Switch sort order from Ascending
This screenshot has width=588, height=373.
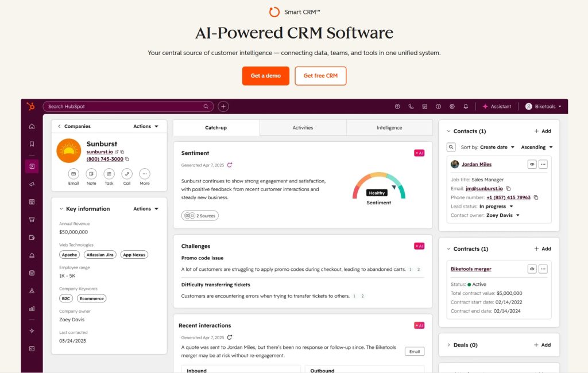click(534, 147)
